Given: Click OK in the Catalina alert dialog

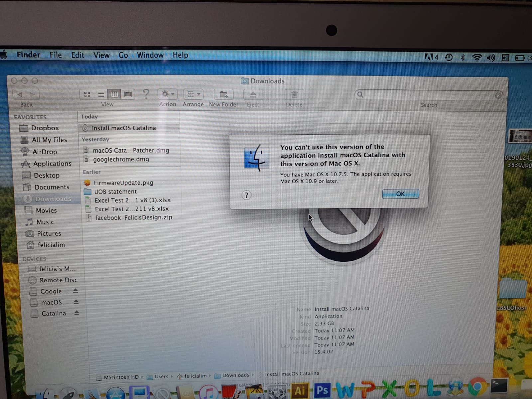Looking at the screenshot, I should click(400, 194).
